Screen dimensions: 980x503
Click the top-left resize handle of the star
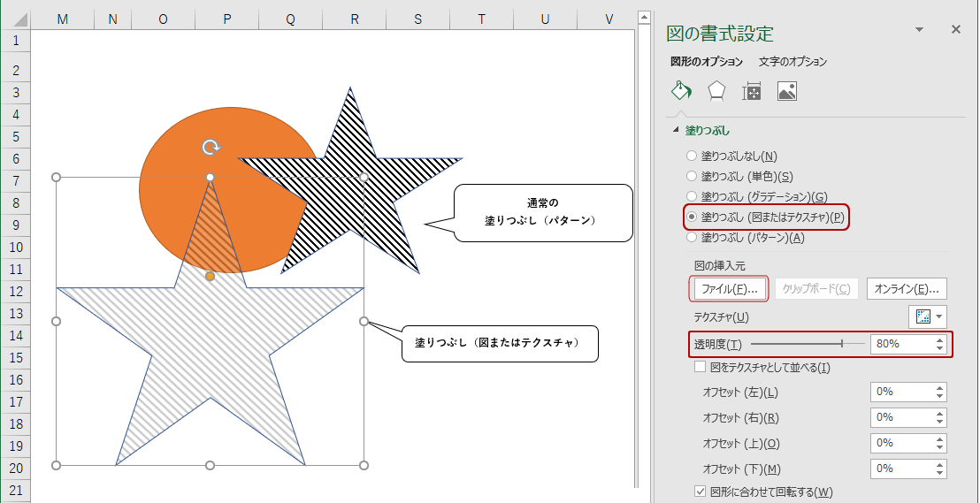(x=56, y=178)
